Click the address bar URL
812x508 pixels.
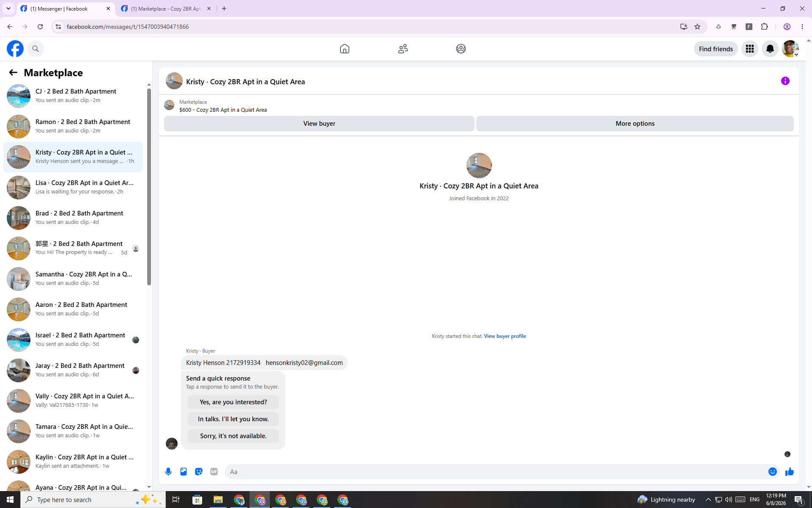coord(128,27)
